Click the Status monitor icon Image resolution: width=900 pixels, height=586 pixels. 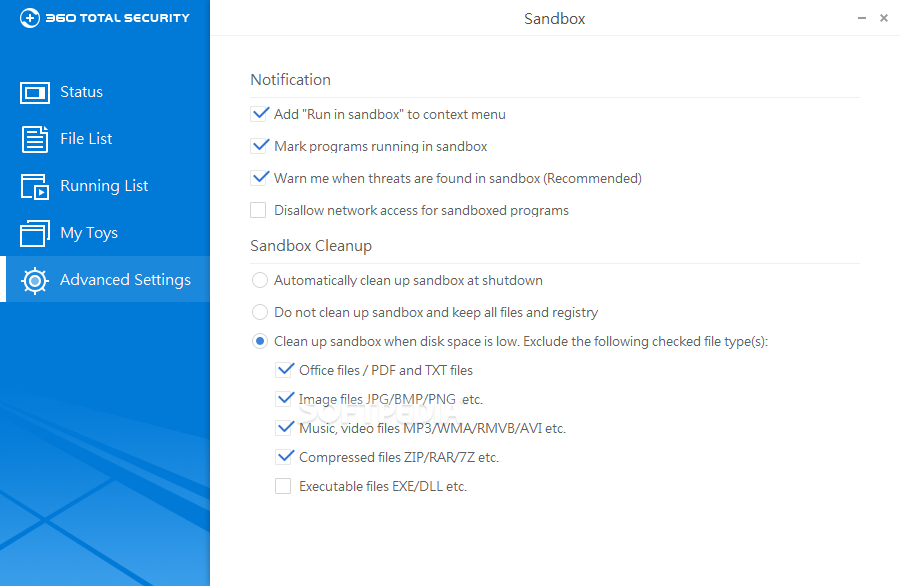[x=35, y=92]
